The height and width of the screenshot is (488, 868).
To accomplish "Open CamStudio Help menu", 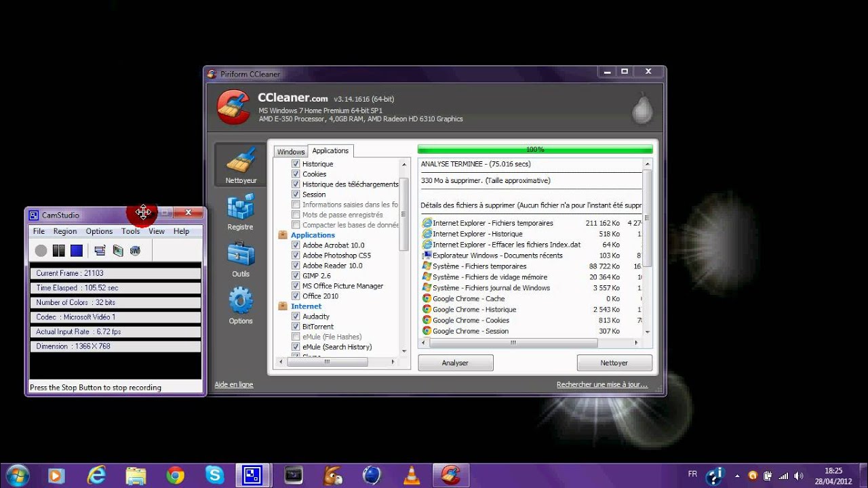I will 181,231.
